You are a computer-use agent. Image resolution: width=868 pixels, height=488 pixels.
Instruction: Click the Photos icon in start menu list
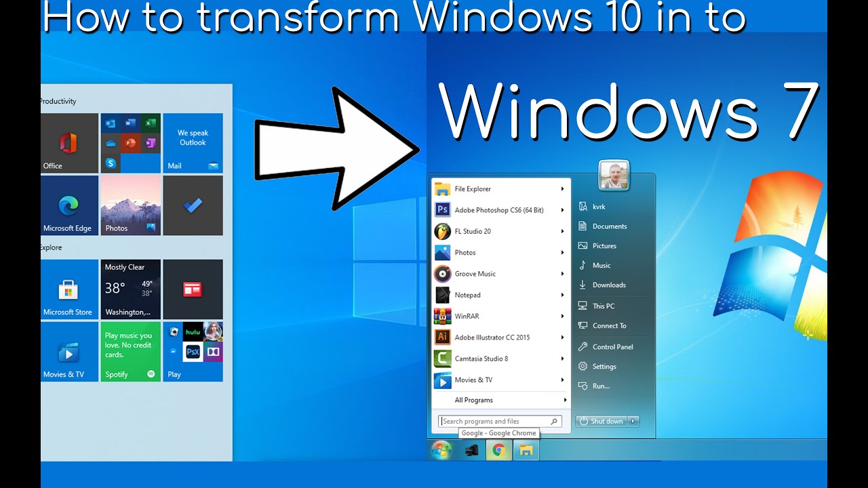click(x=443, y=252)
